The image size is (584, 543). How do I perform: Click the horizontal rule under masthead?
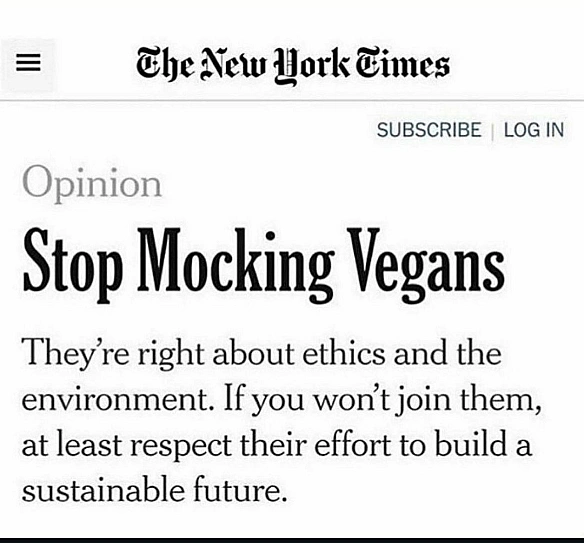tap(292, 101)
